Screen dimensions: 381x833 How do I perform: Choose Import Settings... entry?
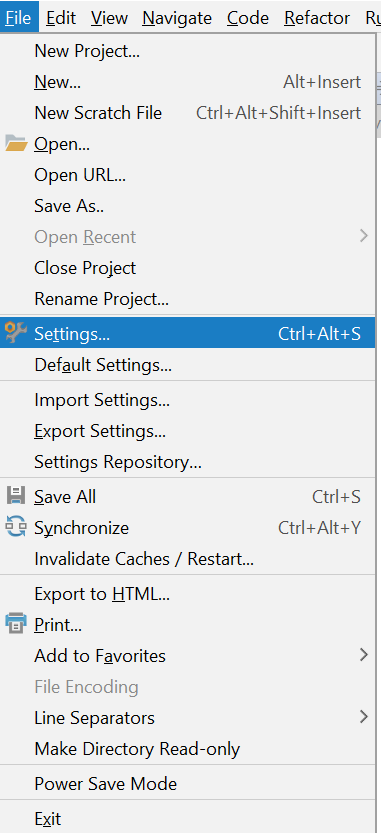(x=188, y=400)
